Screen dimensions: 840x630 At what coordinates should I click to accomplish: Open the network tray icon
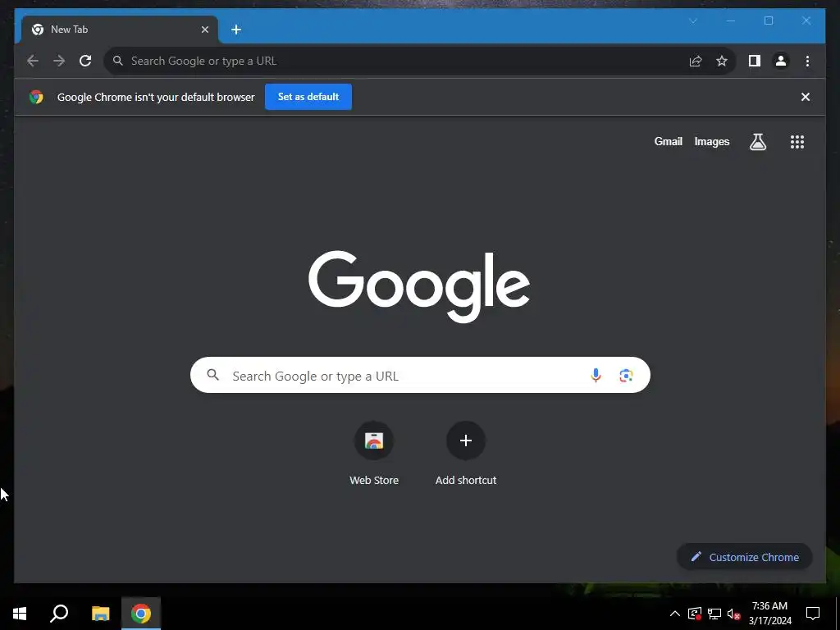point(714,614)
